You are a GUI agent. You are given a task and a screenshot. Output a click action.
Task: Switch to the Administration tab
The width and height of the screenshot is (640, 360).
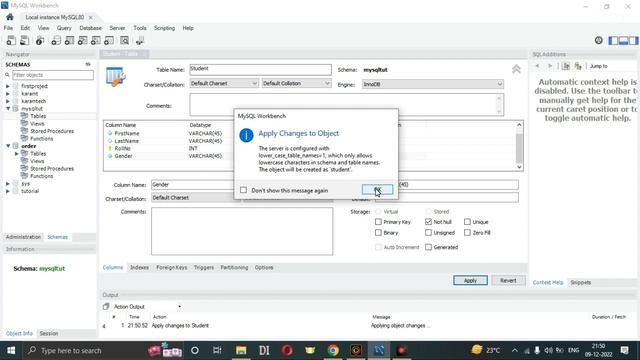23,237
